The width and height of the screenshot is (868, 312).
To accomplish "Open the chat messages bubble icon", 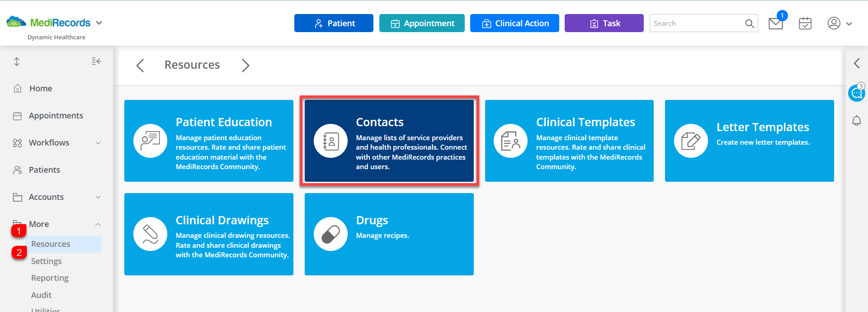I will [x=856, y=93].
